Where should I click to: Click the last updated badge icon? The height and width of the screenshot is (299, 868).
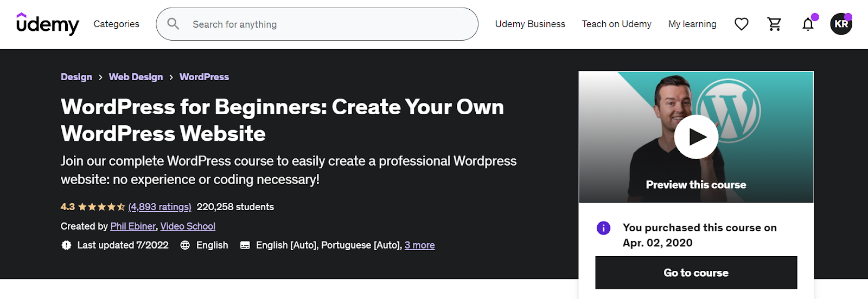click(66, 245)
